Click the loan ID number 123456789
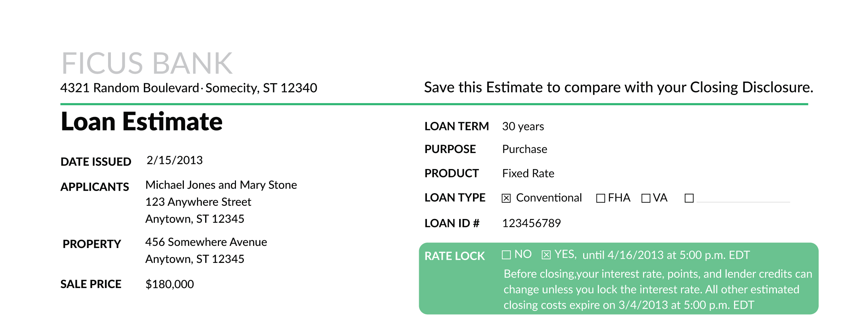 click(x=531, y=223)
